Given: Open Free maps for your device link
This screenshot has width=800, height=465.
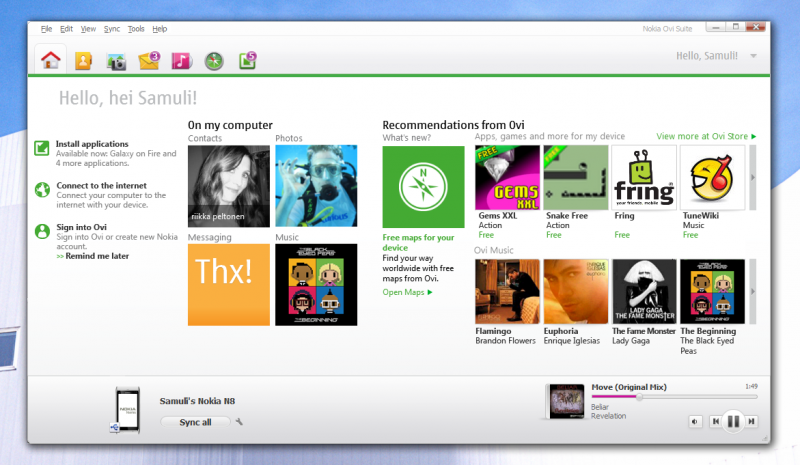Looking at the screenshot, I should (418, 242).
